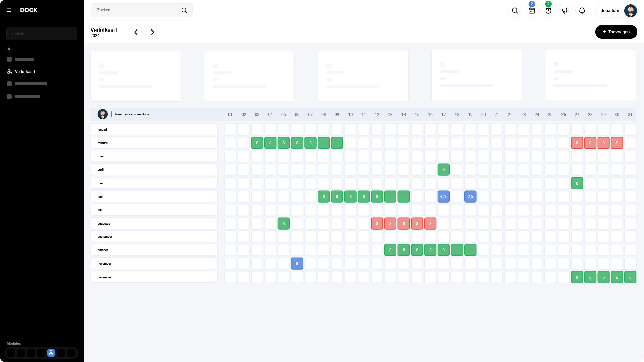Open Verlofkaart in the sidebar
This screenshot has height=362, width=644.
point(25,72)
